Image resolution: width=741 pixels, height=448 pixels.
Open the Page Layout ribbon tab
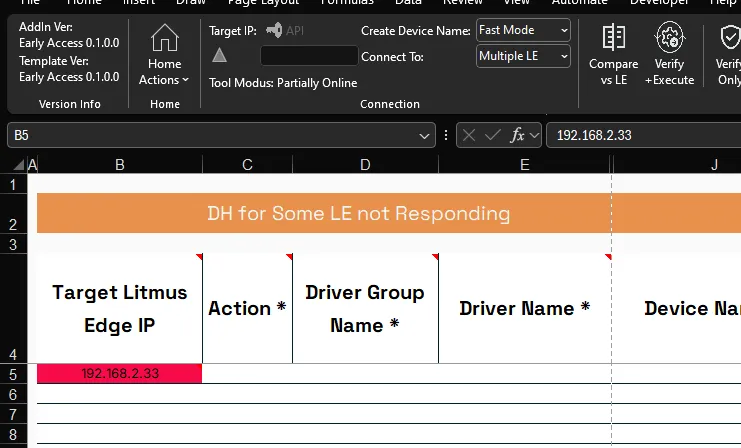click(x=263, y=2)
